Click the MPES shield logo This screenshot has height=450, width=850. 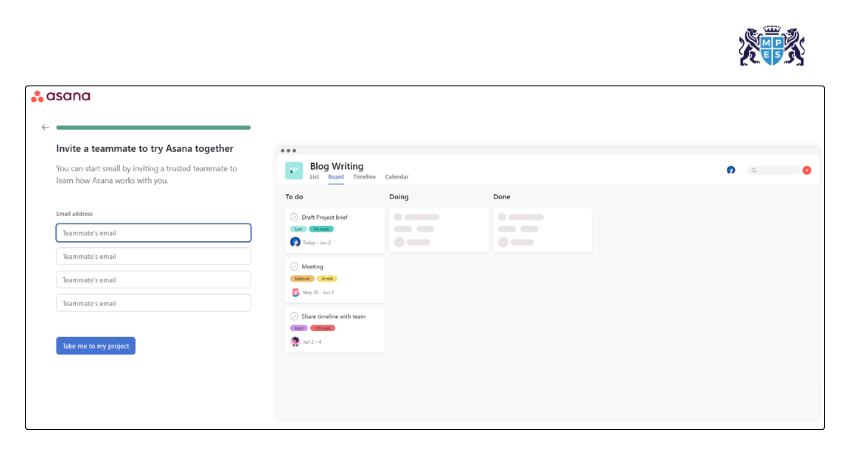tap(771, 46)
